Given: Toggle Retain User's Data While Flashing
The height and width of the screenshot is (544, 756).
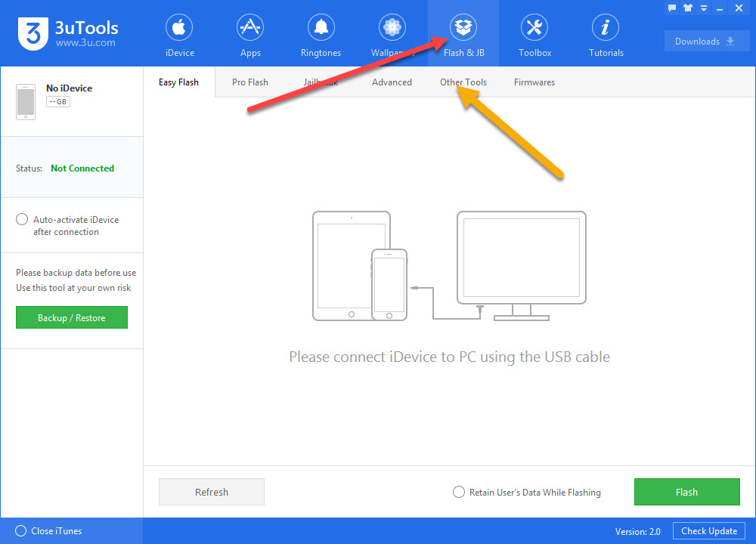Looking at the screenshot, I should [459, 492].
